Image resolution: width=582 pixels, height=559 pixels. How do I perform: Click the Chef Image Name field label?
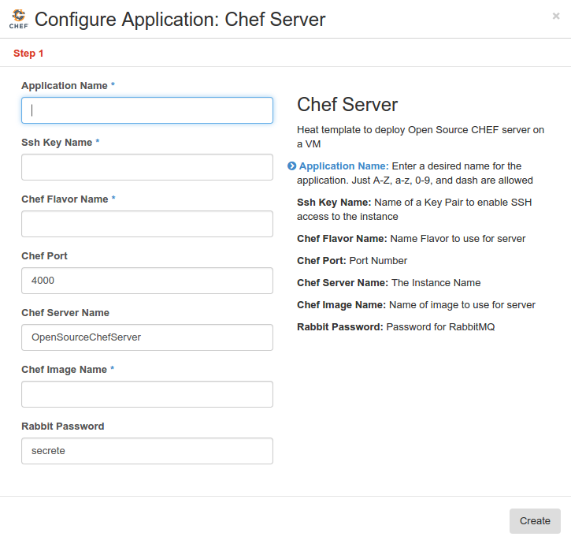point(64,370)
